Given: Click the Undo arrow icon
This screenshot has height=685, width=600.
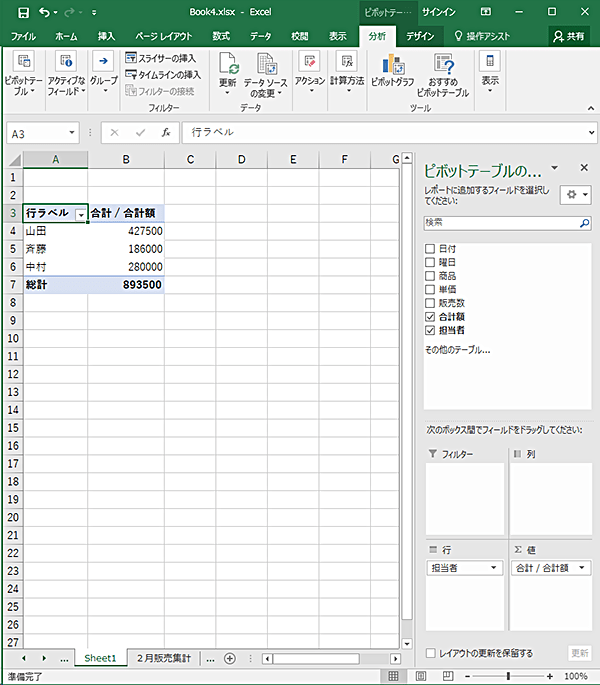Looking at the screenshot, I should click(x=44, y=12).
